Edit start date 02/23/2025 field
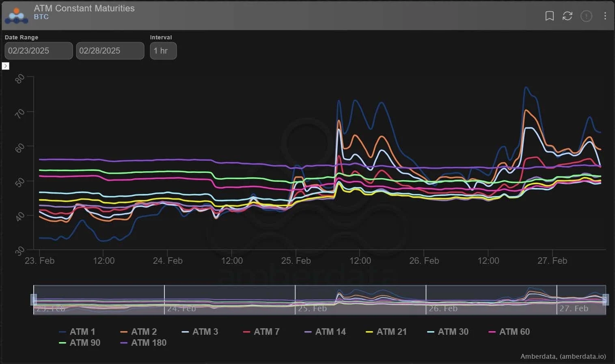615x364 pixels. [39, 51]
